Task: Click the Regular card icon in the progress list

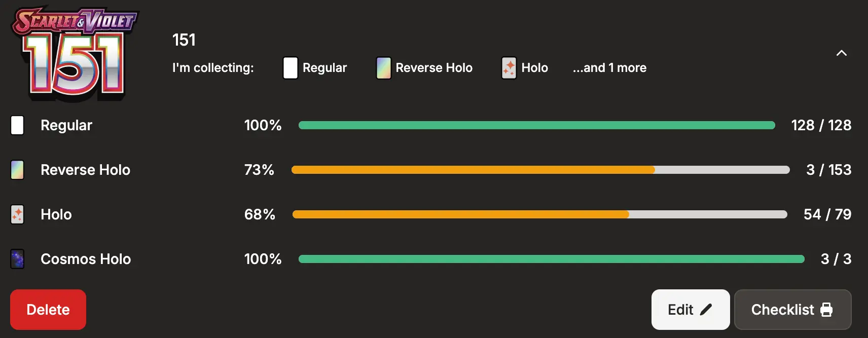Action: (17, 125)
